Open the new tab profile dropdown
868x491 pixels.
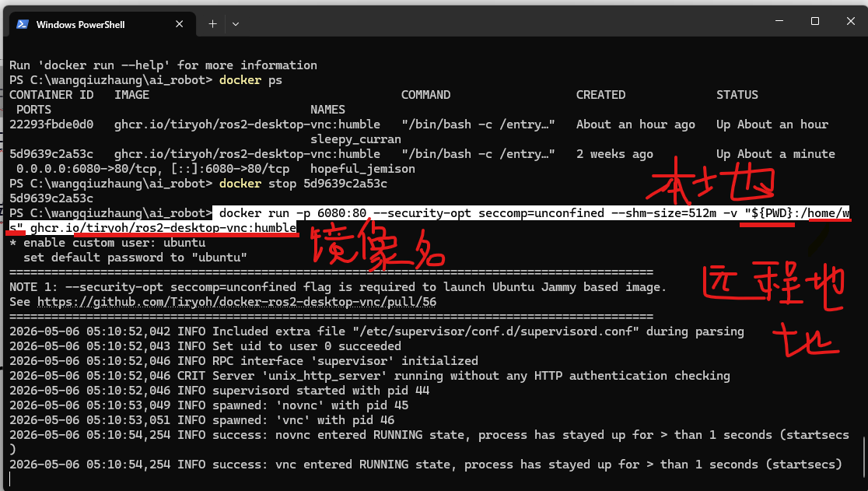[x=236, y=24]
